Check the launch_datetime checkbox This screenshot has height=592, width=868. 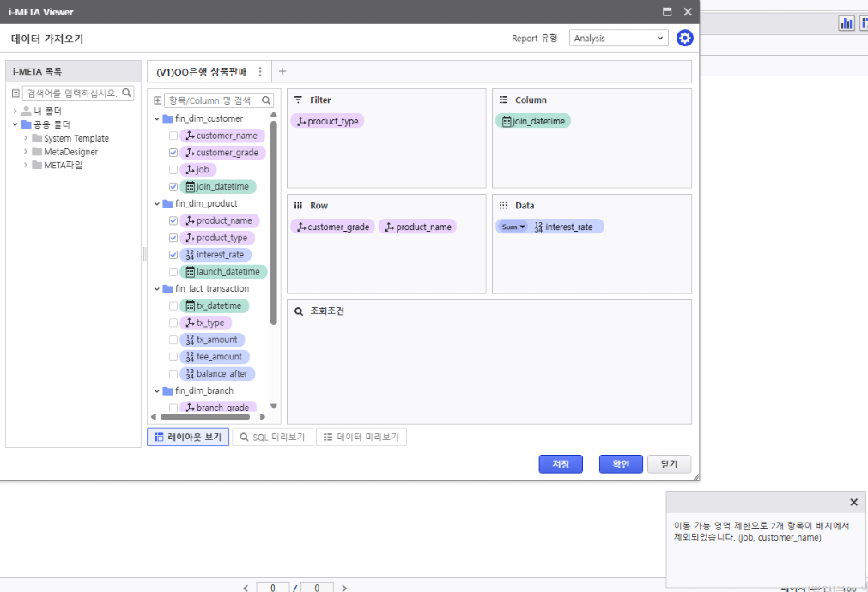(x=173, y=272)
